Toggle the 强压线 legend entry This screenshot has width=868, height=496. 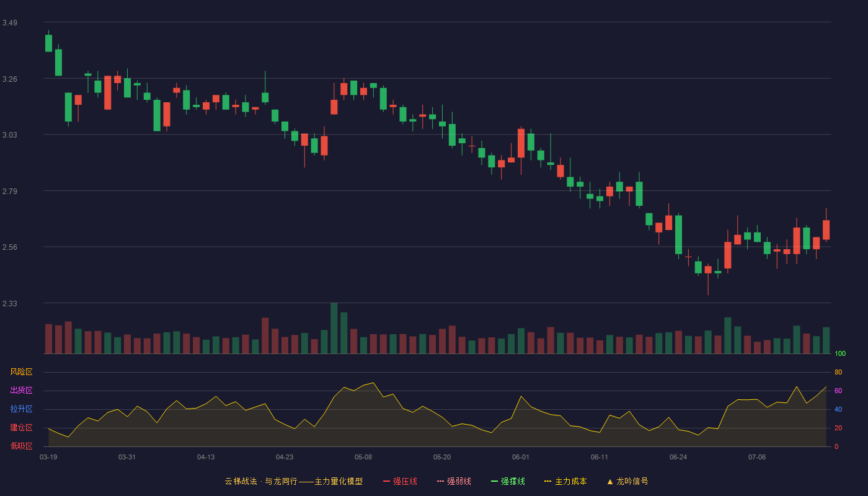(400, 481)
